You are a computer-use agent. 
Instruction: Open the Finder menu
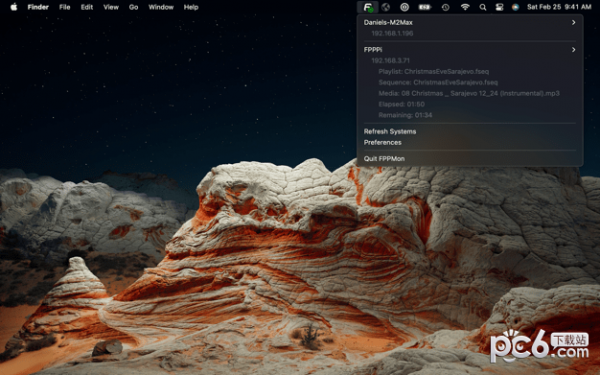pos(38,7)
